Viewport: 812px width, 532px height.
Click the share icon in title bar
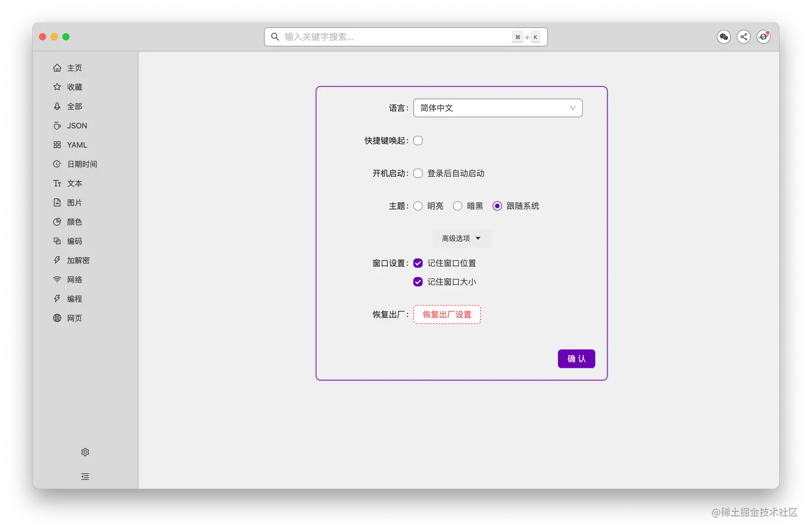click(744, 37)
